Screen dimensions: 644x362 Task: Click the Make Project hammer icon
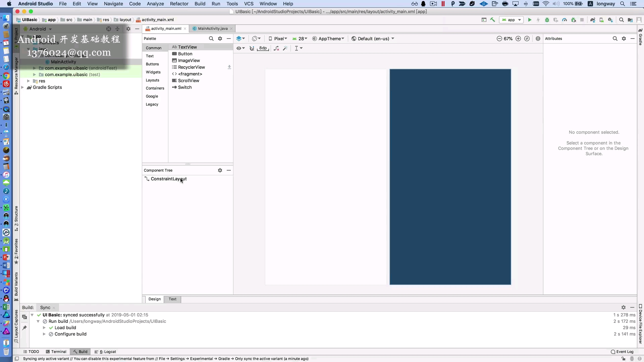coord(493,20)
